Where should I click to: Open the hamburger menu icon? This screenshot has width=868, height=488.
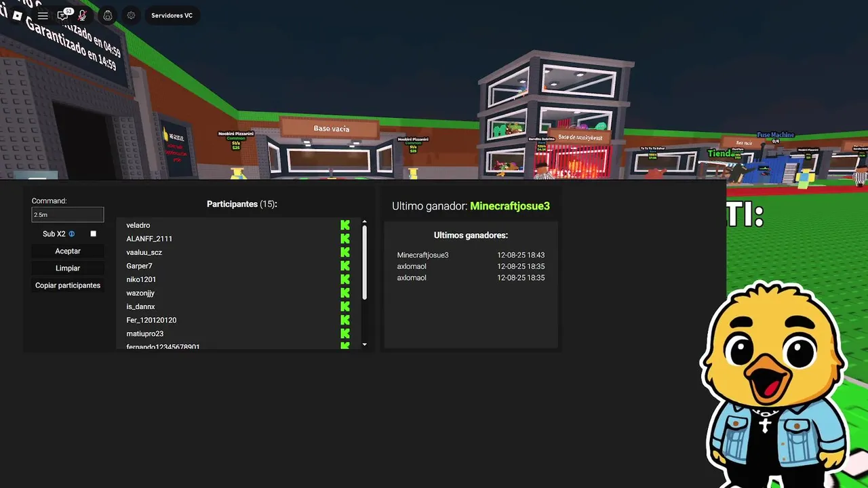click(43, 16)
